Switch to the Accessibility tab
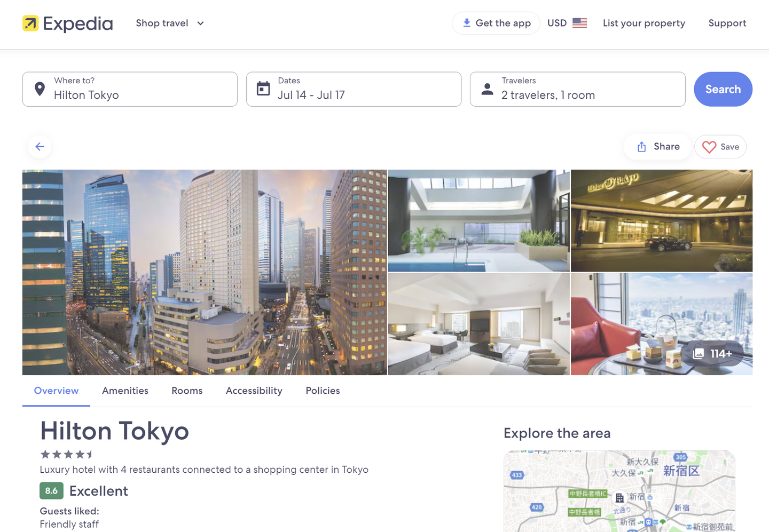The height and width of the screenshot is (532, 769). (254, 391)
